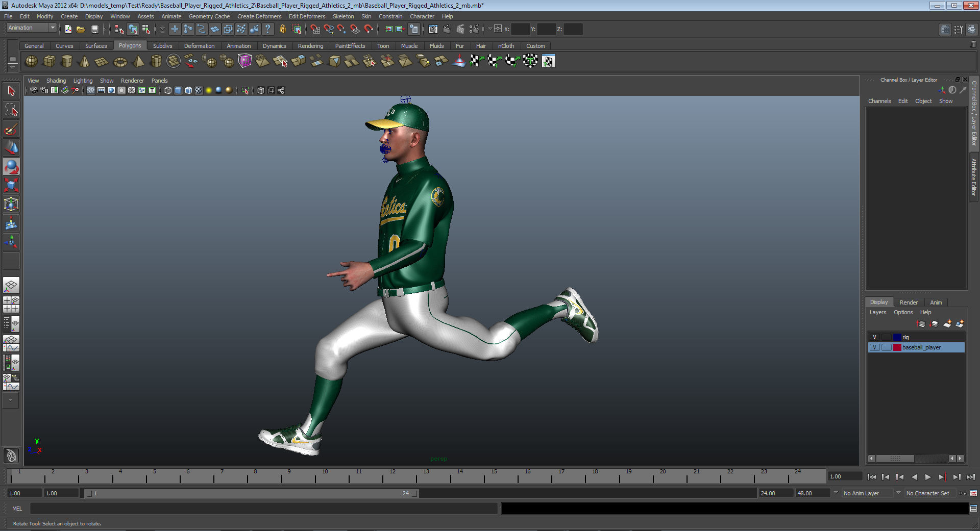Toggle display type box of baseball_player layer
980x531 pixels.
(x=887, y=347)
